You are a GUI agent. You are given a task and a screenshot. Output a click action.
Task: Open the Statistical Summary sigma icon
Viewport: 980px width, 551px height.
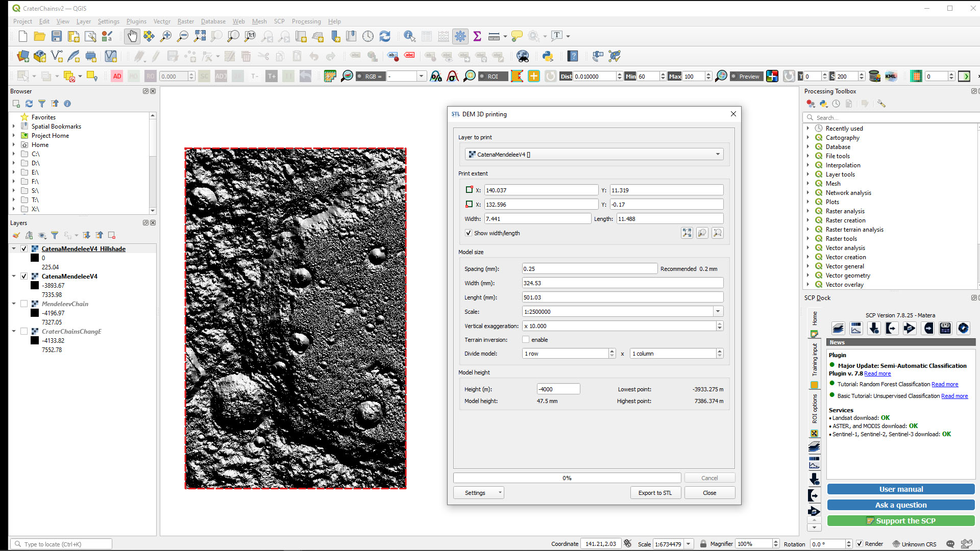tap(477, 36)
